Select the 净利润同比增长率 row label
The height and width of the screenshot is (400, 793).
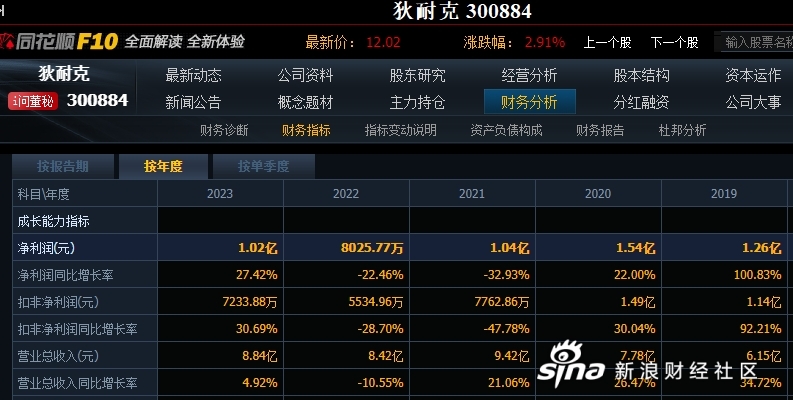coord(65,275)
